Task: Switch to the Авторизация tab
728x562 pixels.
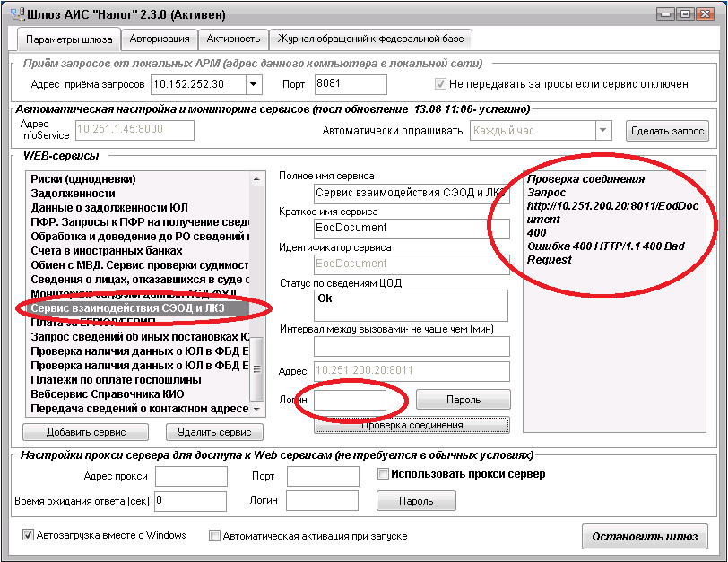Action: (x=160, y=39)
